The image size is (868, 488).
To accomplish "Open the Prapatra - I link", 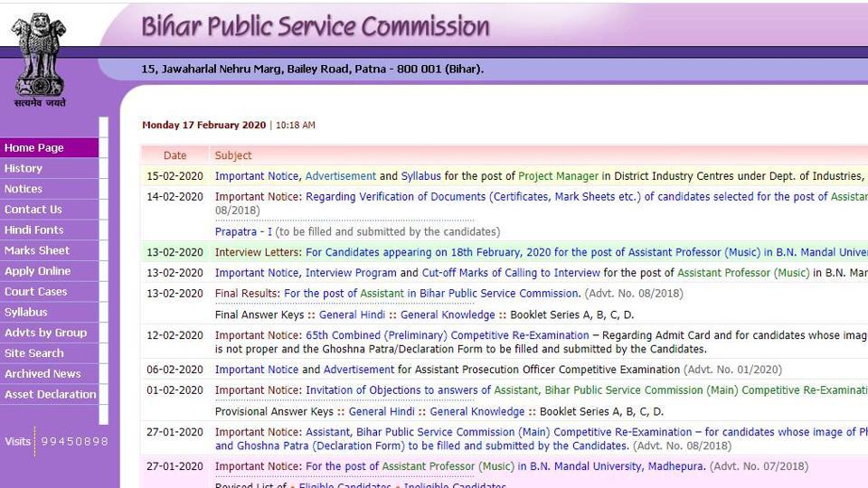I will [x=243, y=232].
